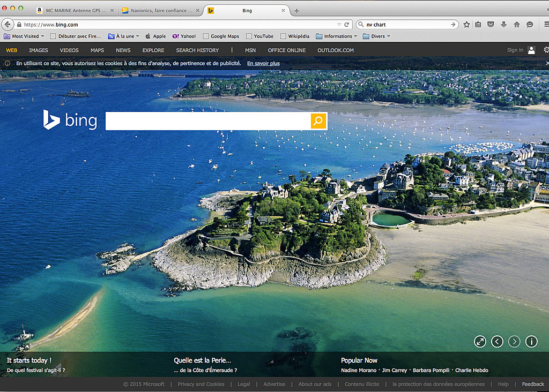The height and width of the screenshot is (392, 549).
Task: Click the lock icon in address bar
Action: (19, 25)
